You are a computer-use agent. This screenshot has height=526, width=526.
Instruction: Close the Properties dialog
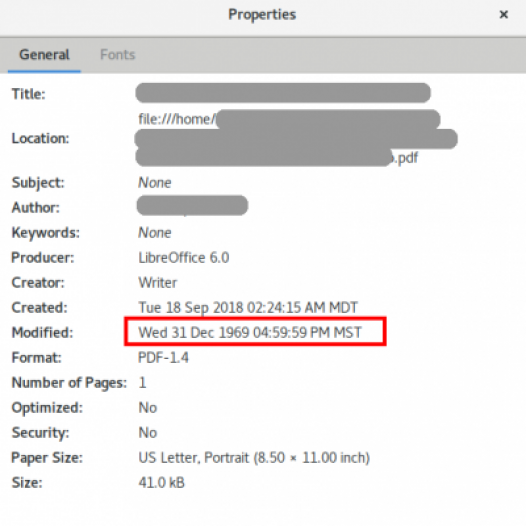503,14
